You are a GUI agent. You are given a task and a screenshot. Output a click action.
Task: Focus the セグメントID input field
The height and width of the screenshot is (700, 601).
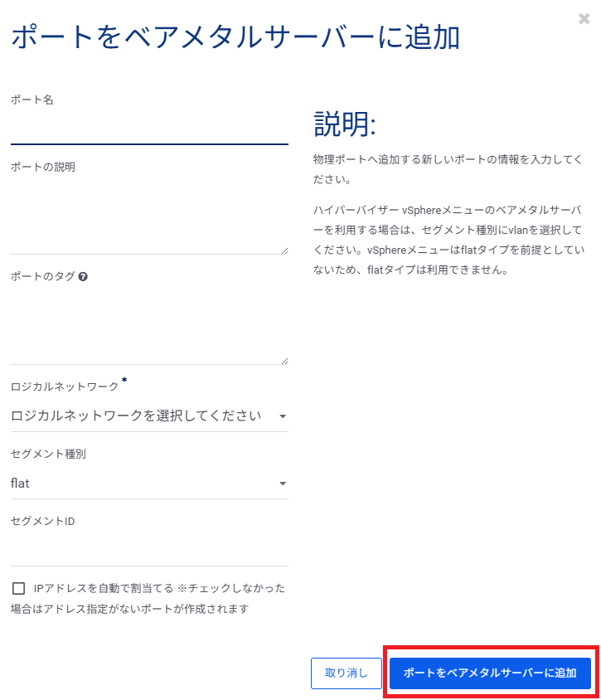[149, 551]
